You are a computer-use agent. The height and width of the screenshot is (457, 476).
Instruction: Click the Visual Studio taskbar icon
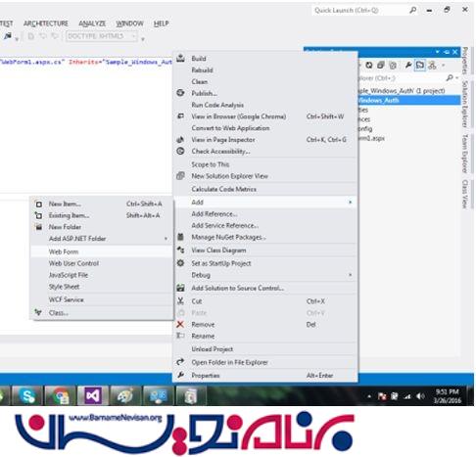tap(93, 395)
